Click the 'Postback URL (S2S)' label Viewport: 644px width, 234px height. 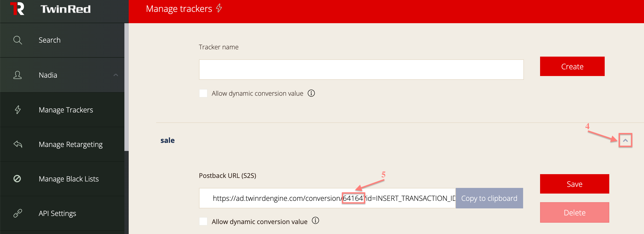coord(227,175)
